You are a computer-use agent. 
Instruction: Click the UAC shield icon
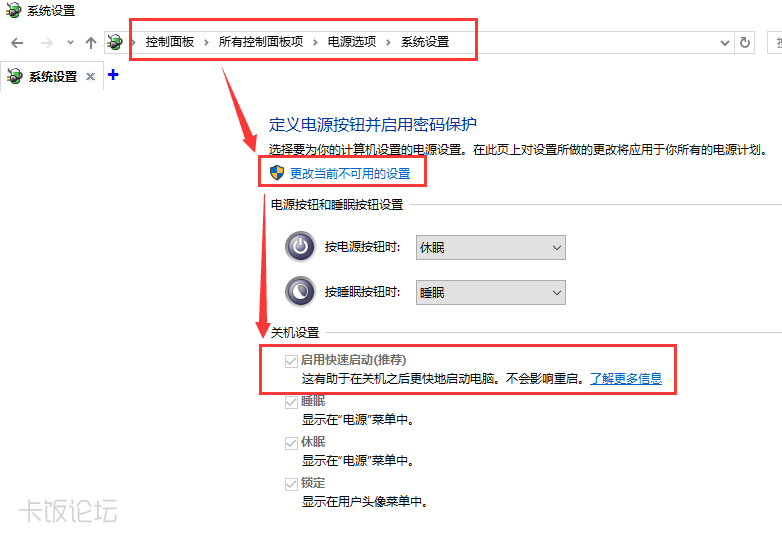point(277,173)
